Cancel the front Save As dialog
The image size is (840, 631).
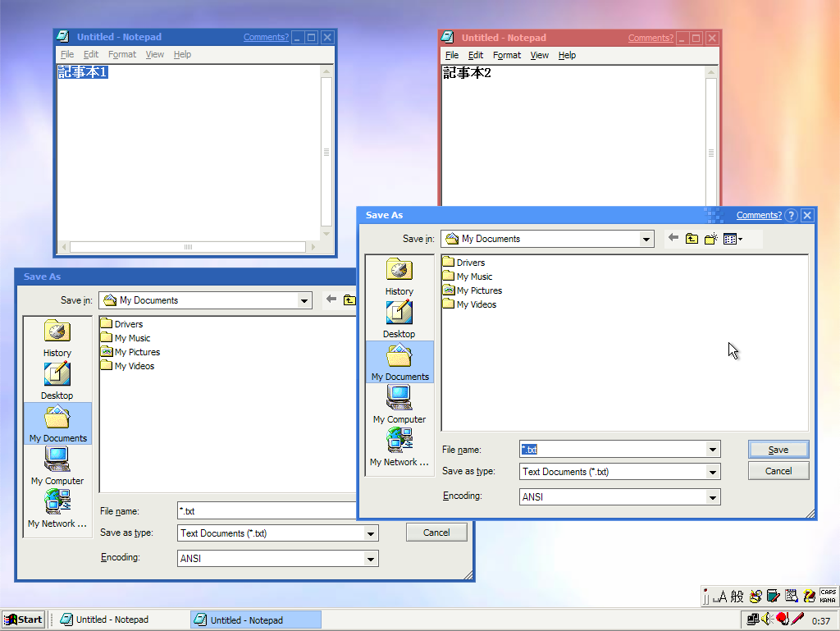tap(778, 470)
